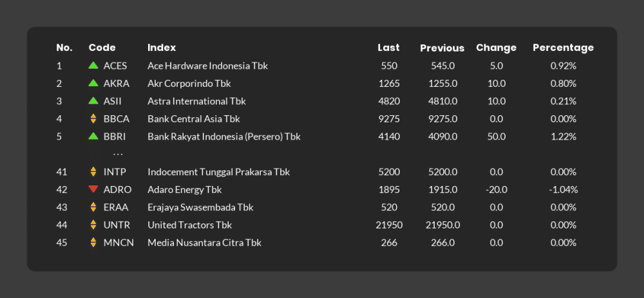Click the green up arrow beside ACES
The height and width of the screenshot is (298, 644).
[93, 65]
